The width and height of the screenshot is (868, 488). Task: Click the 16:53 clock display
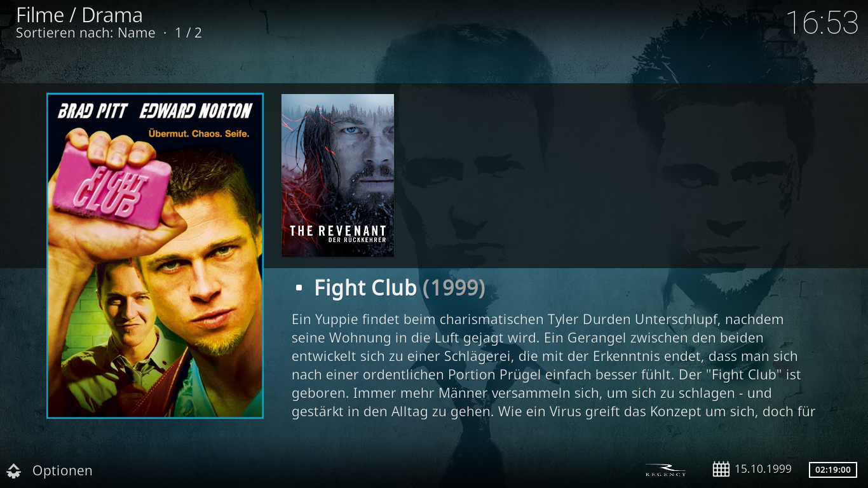[x=822, y=23]
